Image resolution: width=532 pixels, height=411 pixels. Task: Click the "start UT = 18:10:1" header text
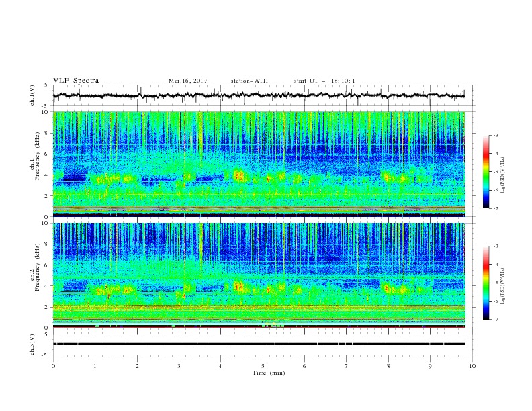[x=324, y=81]
